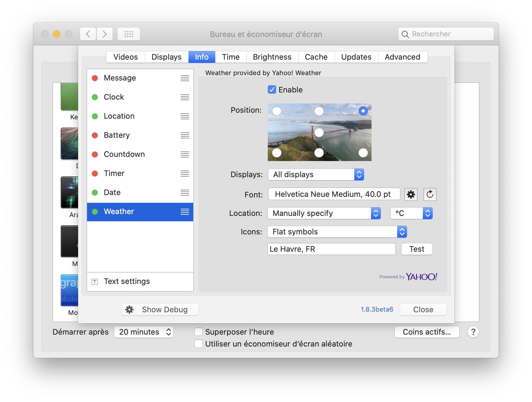Click the green status dot beside Clock
This screenshot has height=402, width=532.
pos(95,97)
